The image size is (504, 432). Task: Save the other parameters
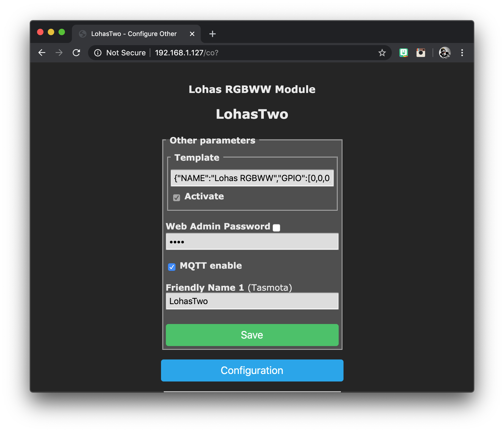click(252, 335)
